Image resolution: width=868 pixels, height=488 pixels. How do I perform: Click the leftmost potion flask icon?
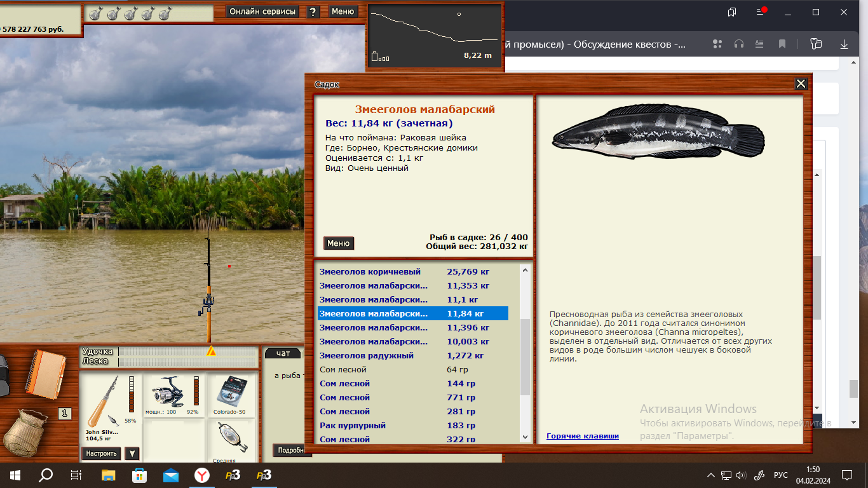click(96, 13)
